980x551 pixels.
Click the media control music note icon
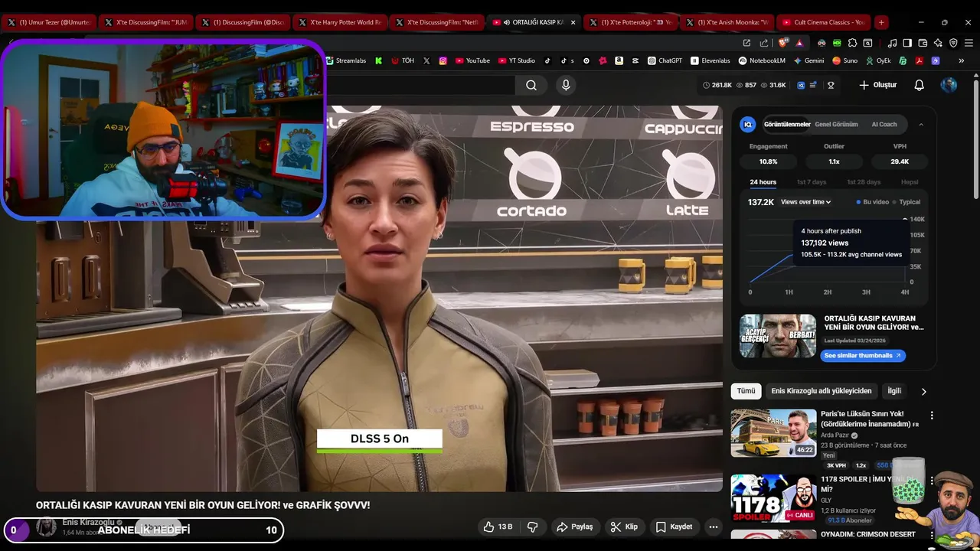click(x=892, y=43)
